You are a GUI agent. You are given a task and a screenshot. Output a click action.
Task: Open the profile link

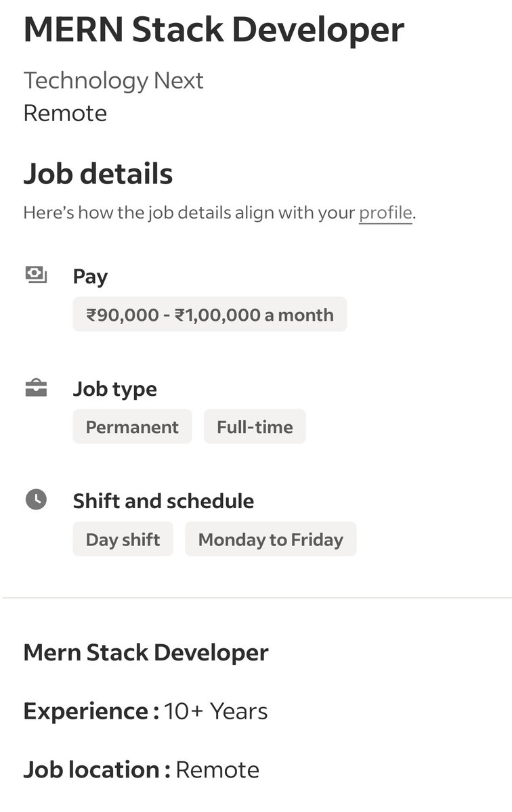(385, 213)
